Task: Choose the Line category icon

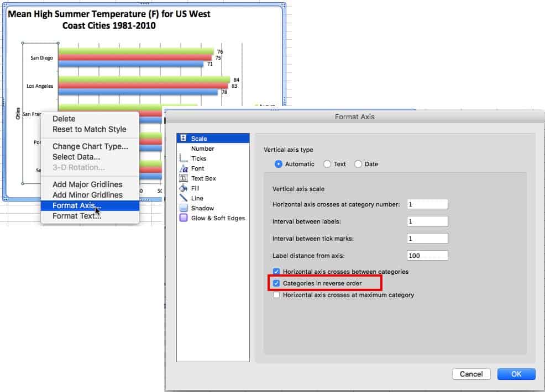Action: 184,198
